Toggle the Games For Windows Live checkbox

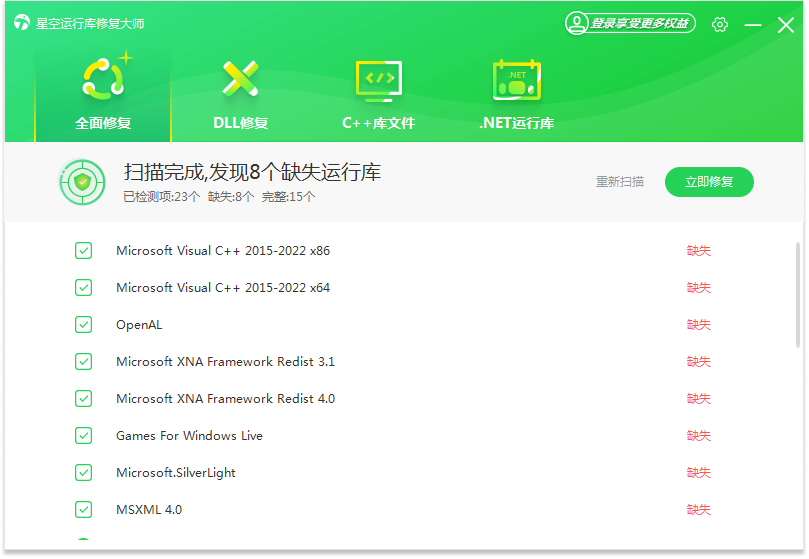(x=84, y=435)
